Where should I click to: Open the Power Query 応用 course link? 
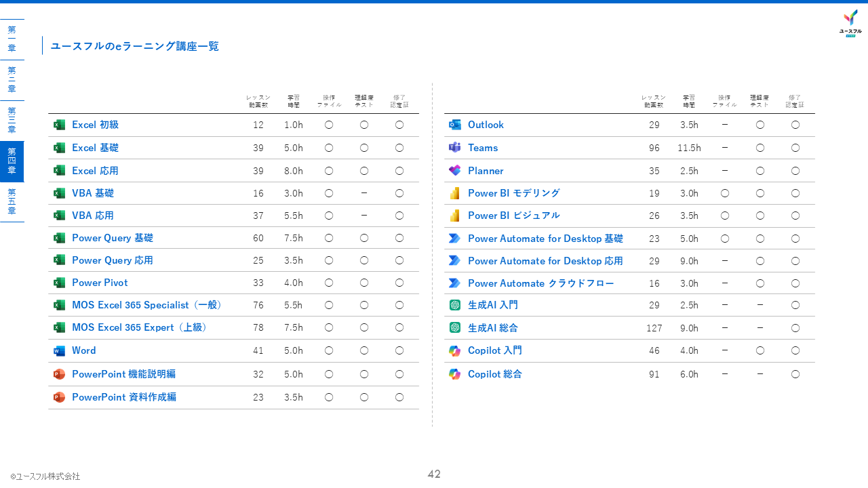[x=113, y=260]
